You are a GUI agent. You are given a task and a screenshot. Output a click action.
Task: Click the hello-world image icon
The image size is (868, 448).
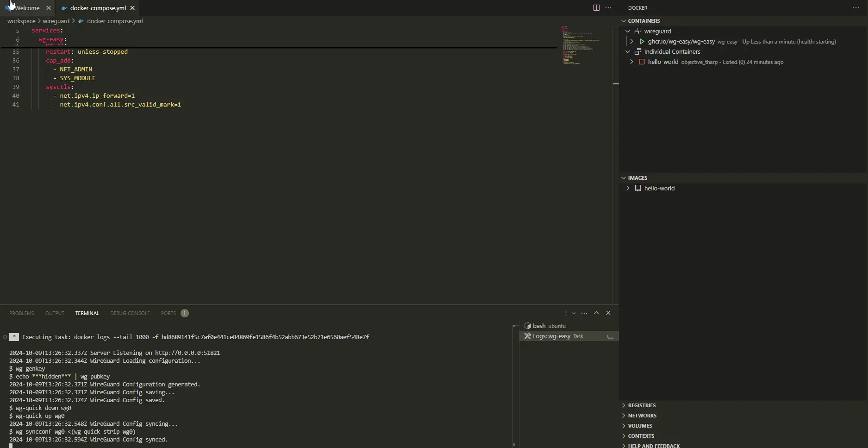(638, 188)
